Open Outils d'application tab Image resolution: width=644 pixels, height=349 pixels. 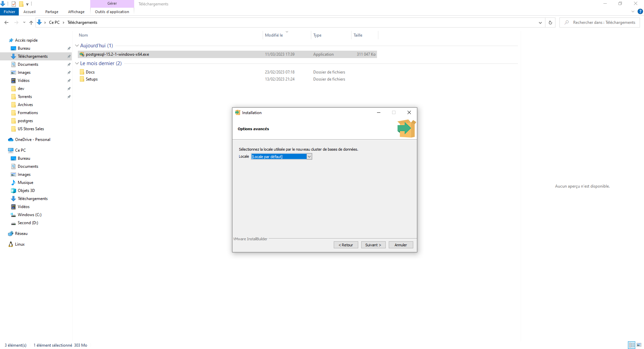tap(112, 12)
